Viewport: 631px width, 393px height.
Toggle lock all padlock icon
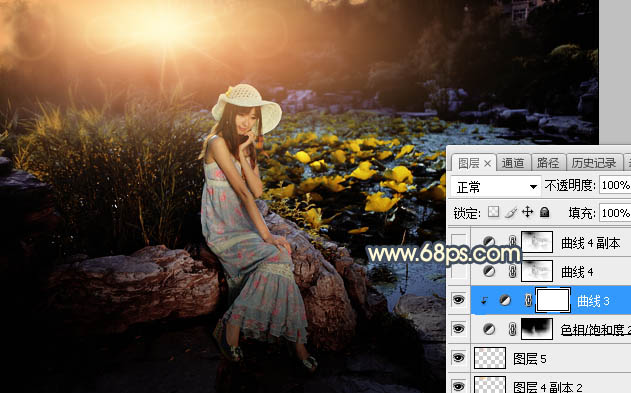click(544, 212)
